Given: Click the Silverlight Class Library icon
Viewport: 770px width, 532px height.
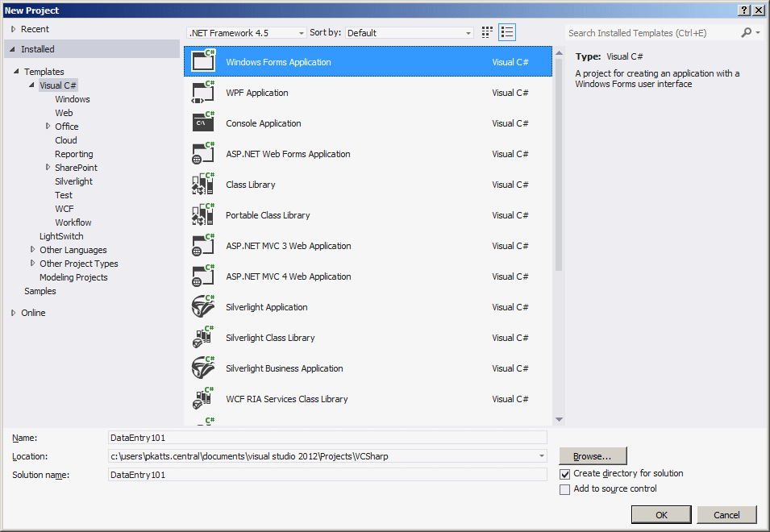Looking at the screenshot, I should 203,338.
